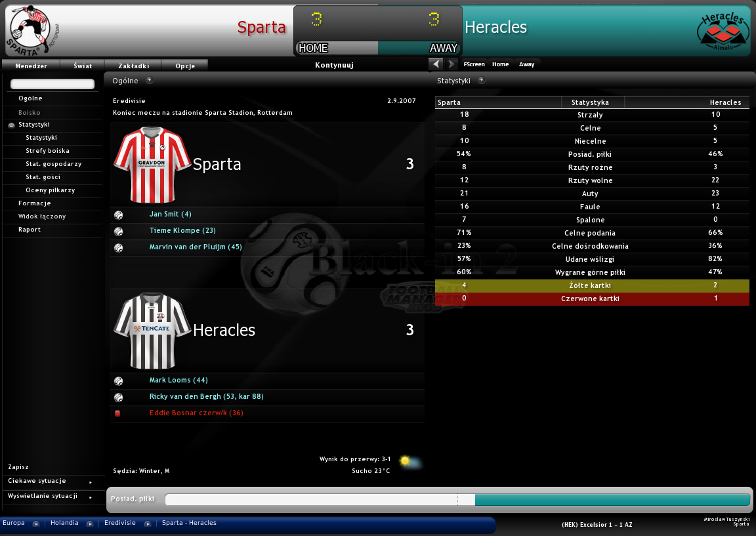
Task: Click the forward navigation arrow
Action: (451, 64)
